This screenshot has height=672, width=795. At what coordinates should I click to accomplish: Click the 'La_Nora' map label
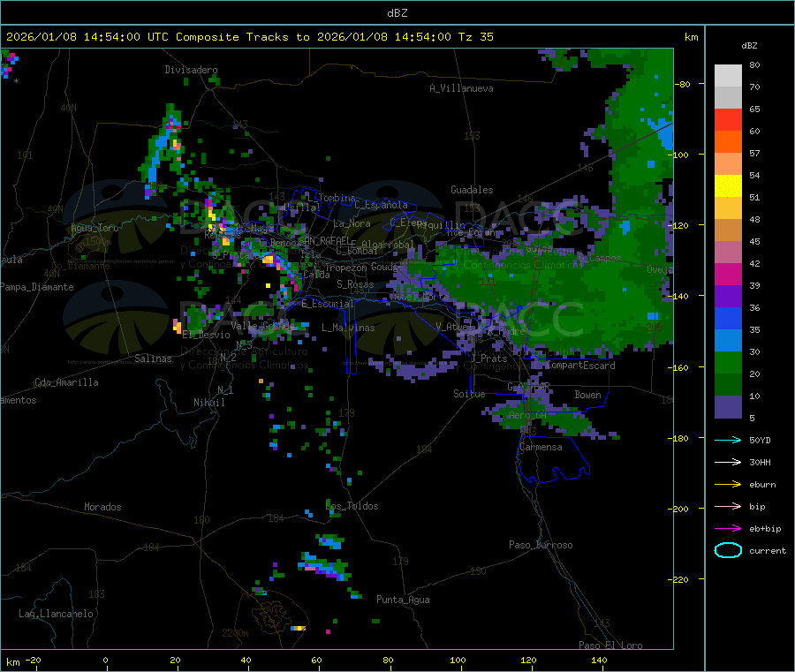(352, 223)
